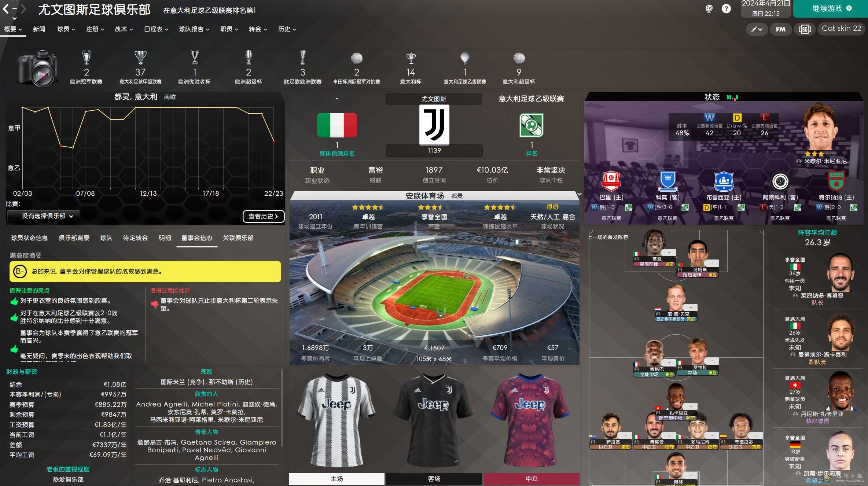Click 范·德·贝克 player in lineup
This screenshot has width=868, height=486.
pos(676,303)
